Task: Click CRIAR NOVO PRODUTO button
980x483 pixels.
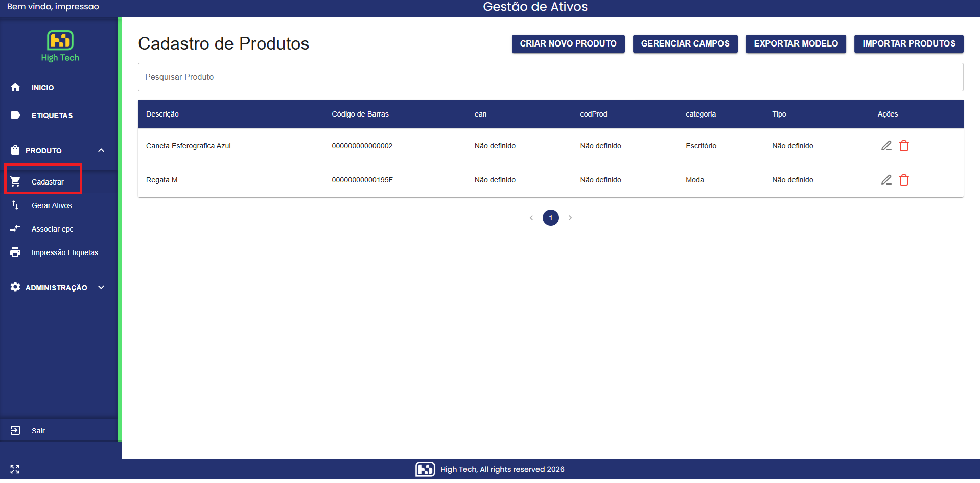Action: [568, 44]
